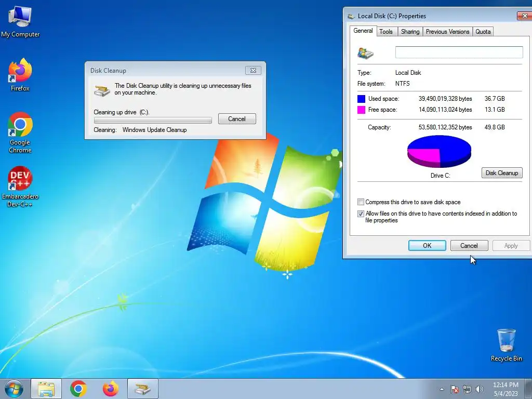Open the network tray icon
The width and height of the screenshot is (532, 399).
pos(467,389)
